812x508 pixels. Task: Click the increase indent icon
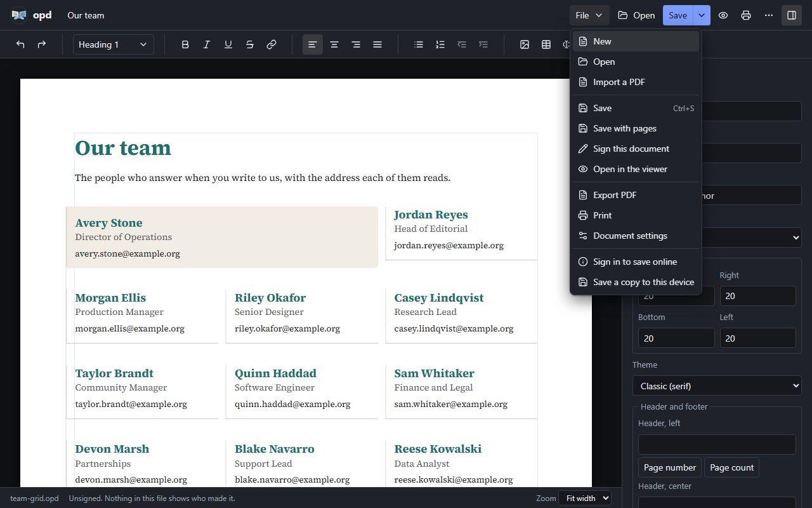(x=483, y=44)
